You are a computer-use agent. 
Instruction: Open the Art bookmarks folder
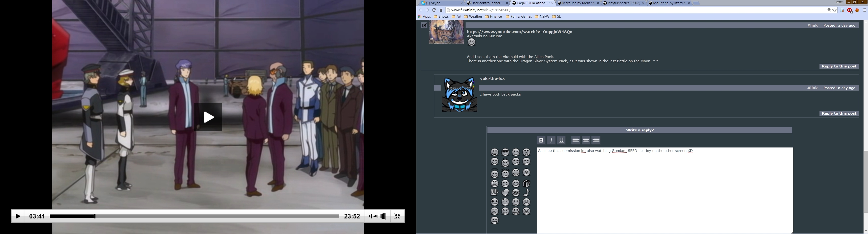457,17
